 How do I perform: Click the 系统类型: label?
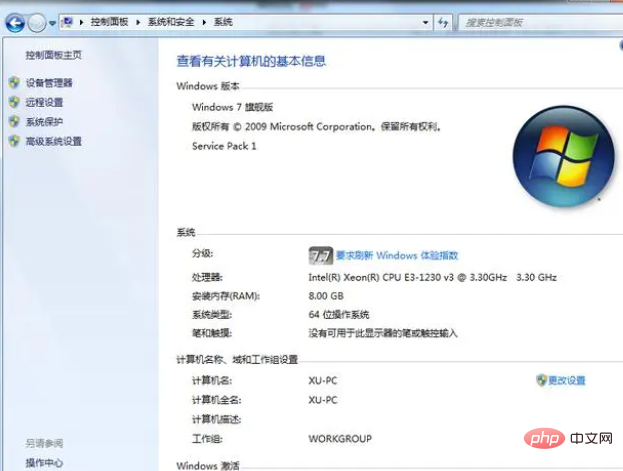[x=212, y=314]
